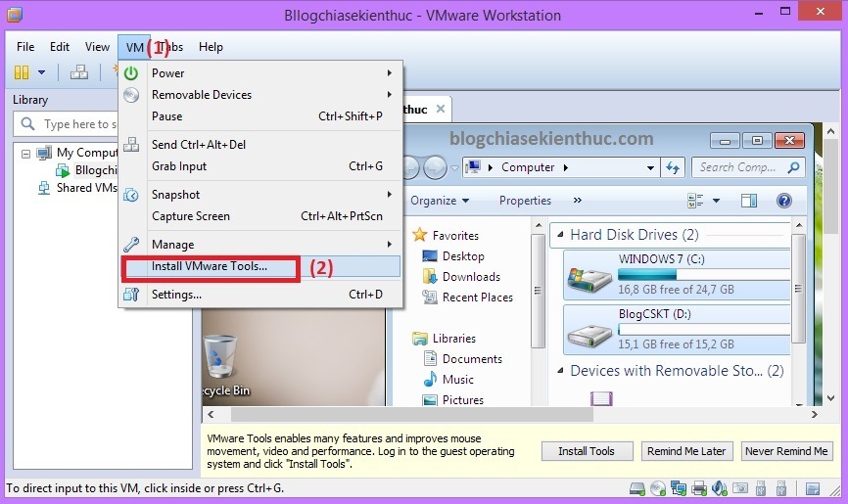The width and height of the screenshot is (848, 504).
Task: Click the Explorer back navigation button
Action: (x=412, y=168)
